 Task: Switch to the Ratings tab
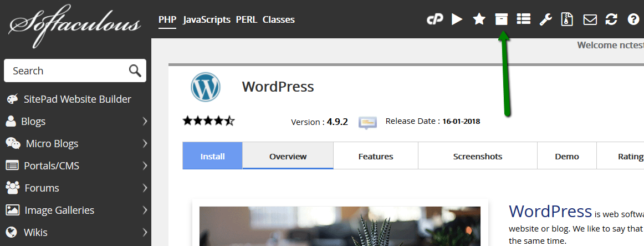pos(620,157)
